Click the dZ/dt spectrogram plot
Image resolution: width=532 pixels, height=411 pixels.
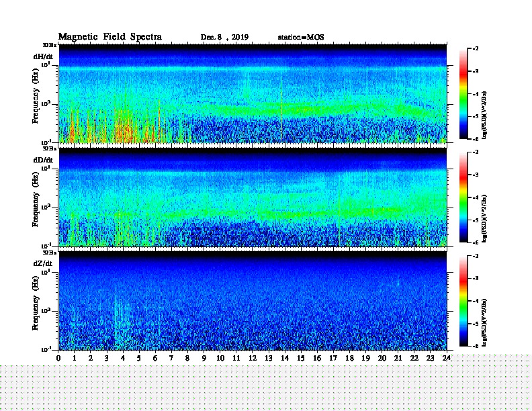pos(253,301)
